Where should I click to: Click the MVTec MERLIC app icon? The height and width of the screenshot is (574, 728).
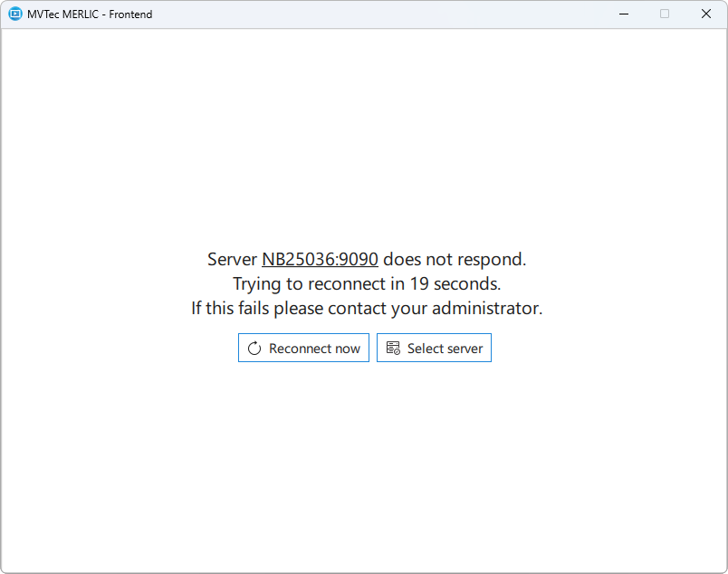(x=14, y=14)
